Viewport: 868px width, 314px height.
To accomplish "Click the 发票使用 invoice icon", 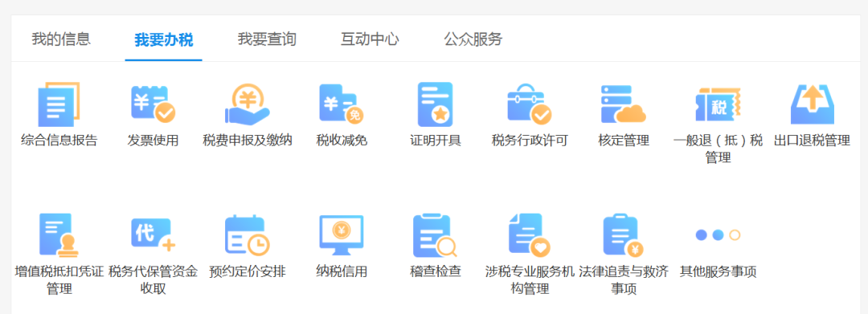I will tap(153, 104).
